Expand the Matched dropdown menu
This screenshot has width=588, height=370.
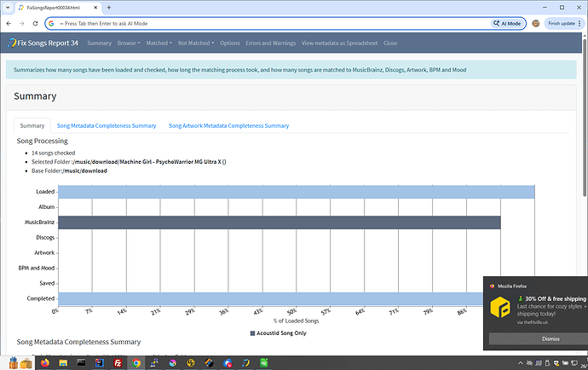coord(159,43)
